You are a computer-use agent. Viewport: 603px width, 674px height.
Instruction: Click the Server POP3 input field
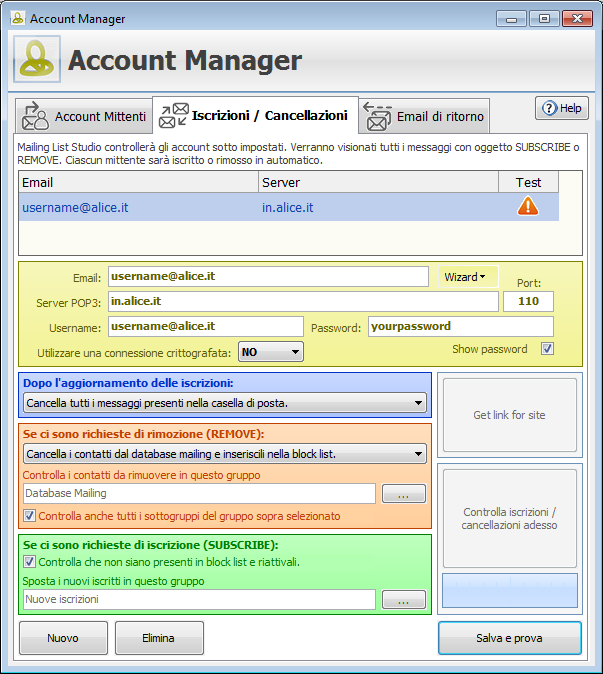302,302
